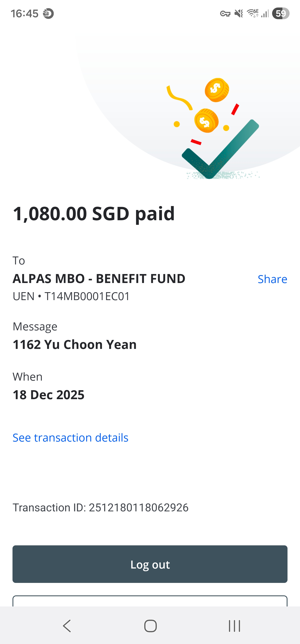
Task: Open See transaction details link
Action: pos(70,438)
